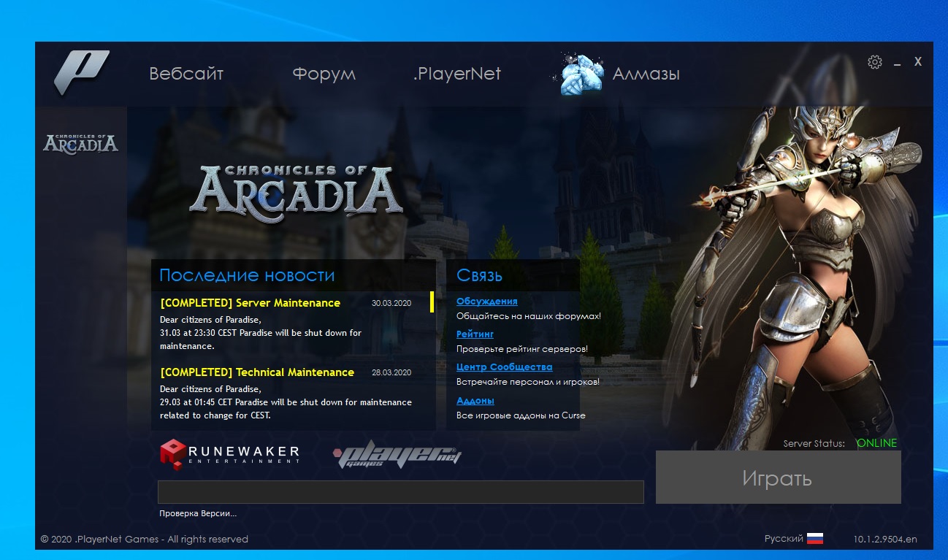Select Chronicles of Arcadia sidebar game icon
This screenshot has width=948, height=560.
pos(80,143)
